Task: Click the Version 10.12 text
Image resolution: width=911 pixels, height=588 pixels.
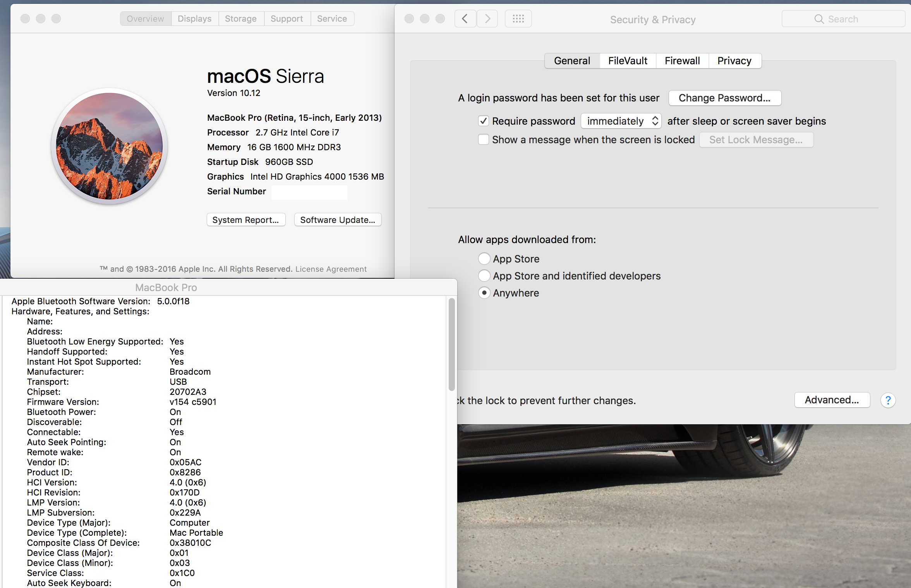Action: coord(234,93)
